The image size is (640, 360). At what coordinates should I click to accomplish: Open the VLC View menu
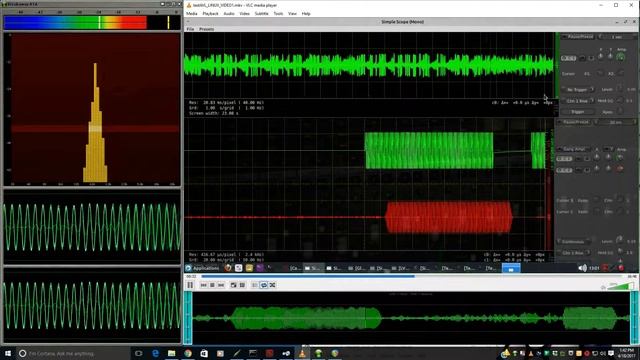tap(292, 13)
